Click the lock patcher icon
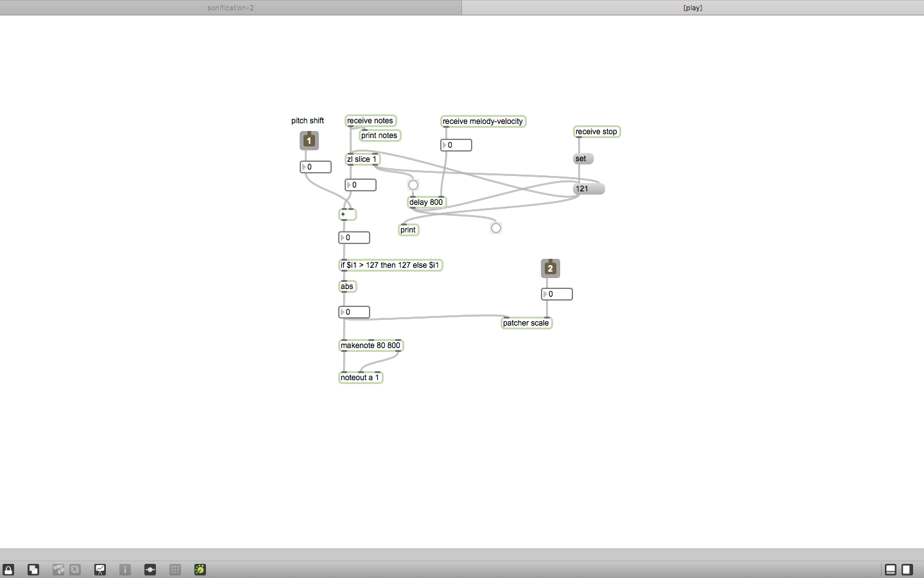 click(x=8, y=570)
